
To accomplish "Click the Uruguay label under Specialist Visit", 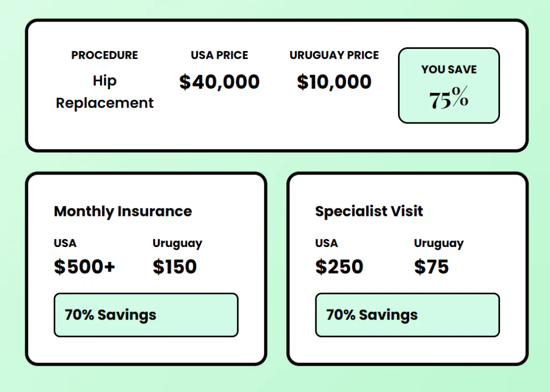I will (439, 244).
